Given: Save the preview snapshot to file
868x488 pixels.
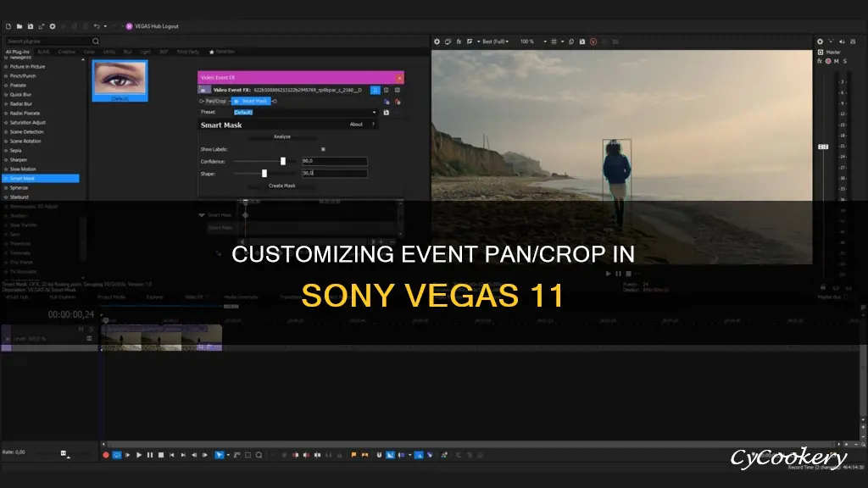Looking at the screenshot, I should click(581, 42).
